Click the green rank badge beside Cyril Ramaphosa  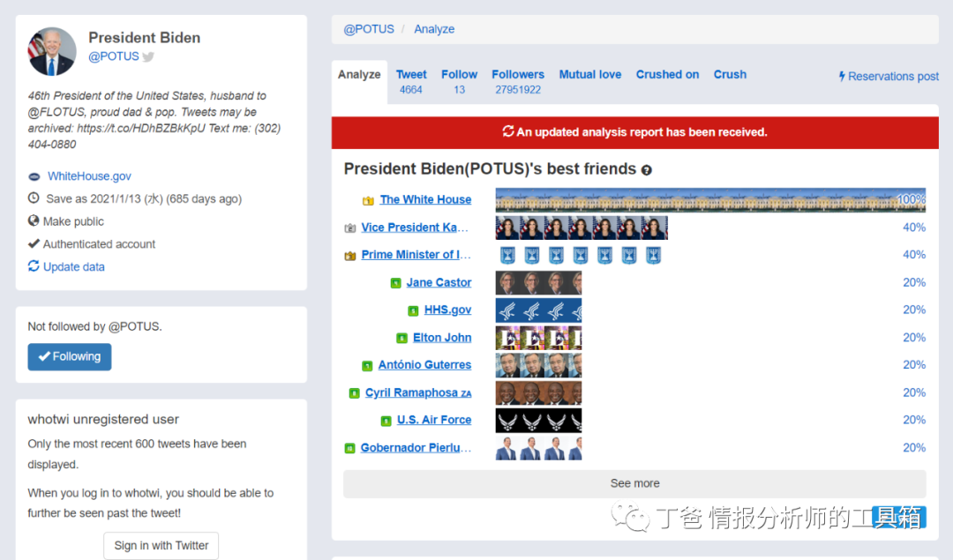pos(355,393)
